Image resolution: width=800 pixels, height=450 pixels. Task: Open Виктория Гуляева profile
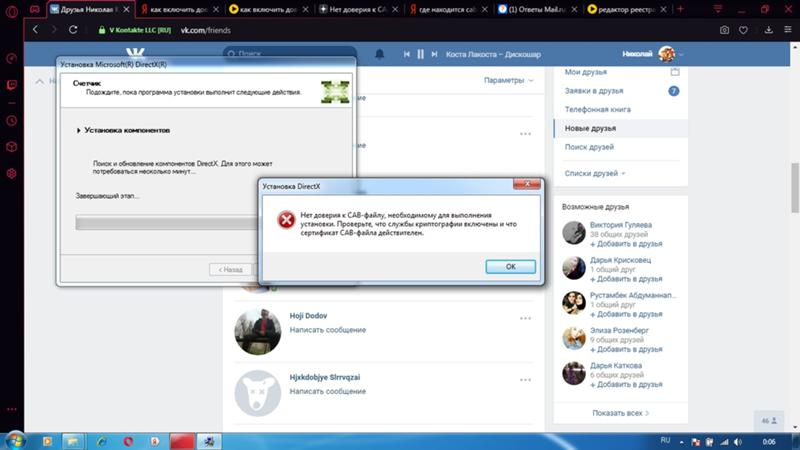[620, 225]
